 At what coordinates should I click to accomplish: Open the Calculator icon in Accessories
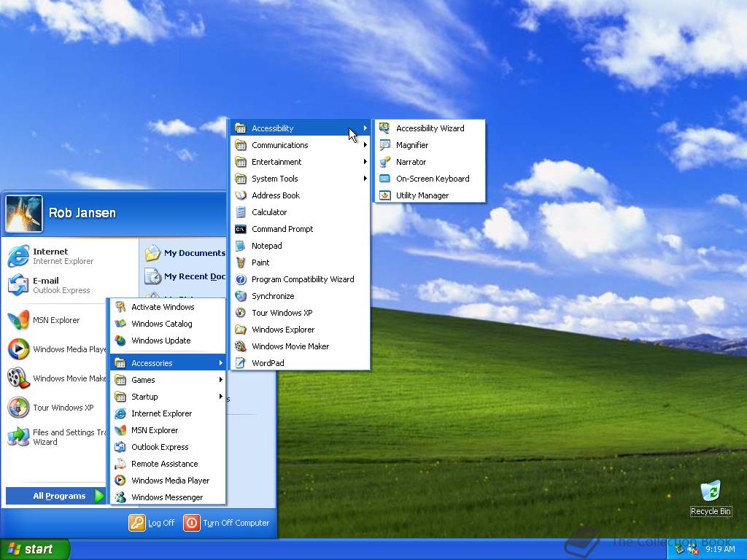[x=241, y=212]
